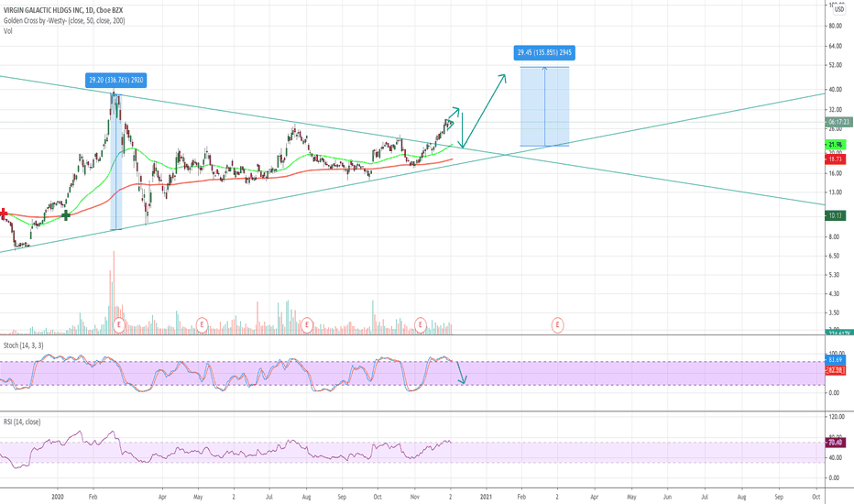This screenshot has width=854, height=504.
Task: Click the 06:17:23 bar countdown label
Action: [838, 122]
